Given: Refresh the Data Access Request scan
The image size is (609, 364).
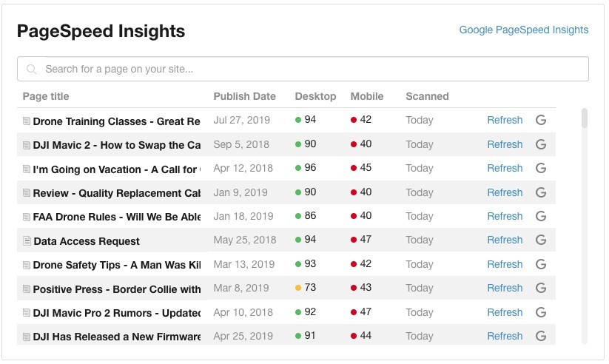Looking at the screenshot, I should (505, 240).
